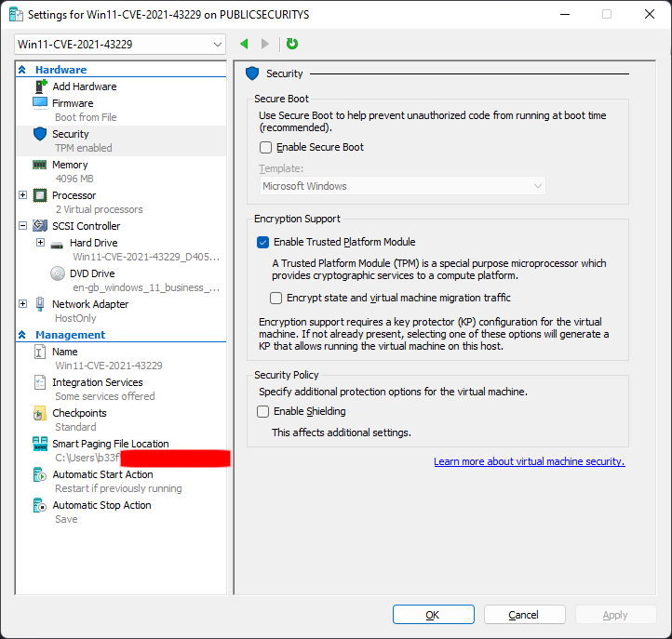
Task: Click the Cancel button
Action: [x=525, y=615]
